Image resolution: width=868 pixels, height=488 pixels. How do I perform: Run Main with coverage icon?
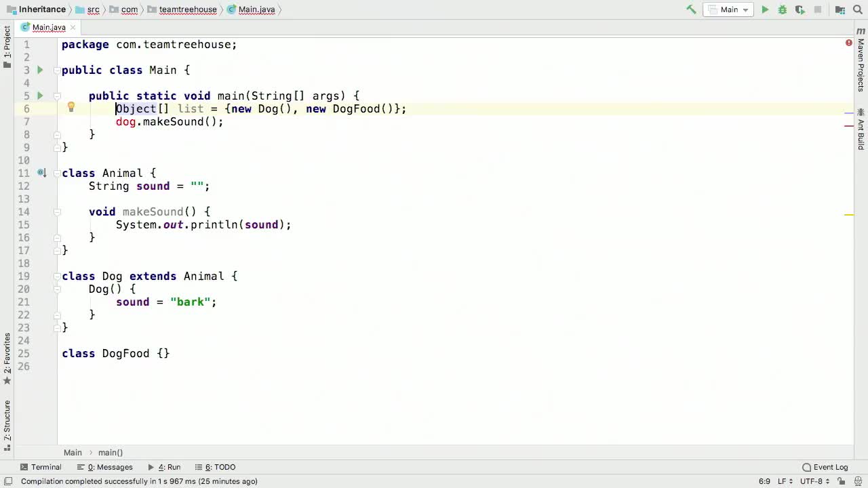tap(800, 9)
